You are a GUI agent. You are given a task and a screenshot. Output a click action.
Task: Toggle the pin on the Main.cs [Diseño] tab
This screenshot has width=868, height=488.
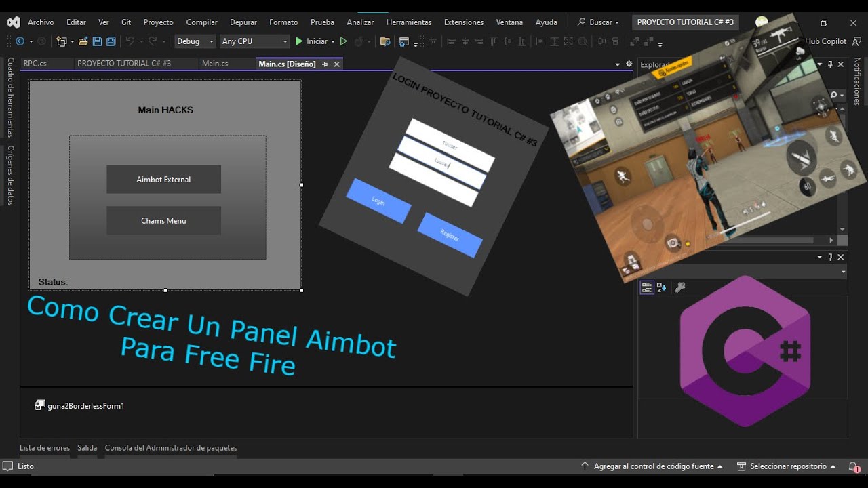click(x=325, y=64)
